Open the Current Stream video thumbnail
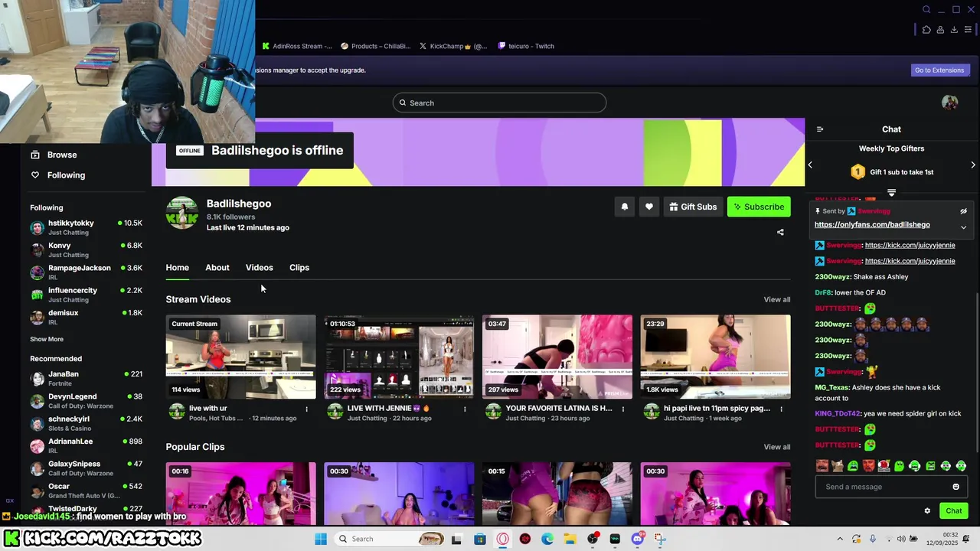This screenshot has height=551, width=980. click(240, 357)
